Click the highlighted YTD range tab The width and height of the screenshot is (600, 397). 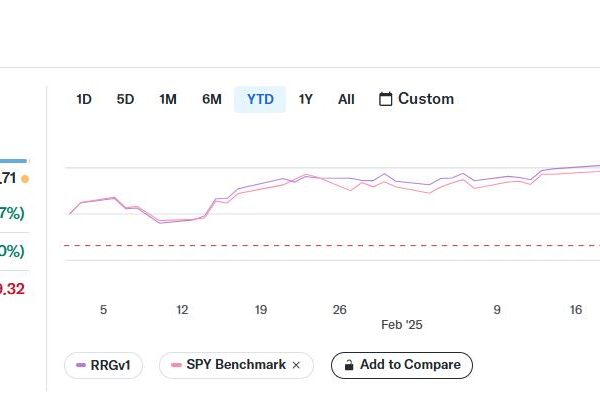(260, 100)
